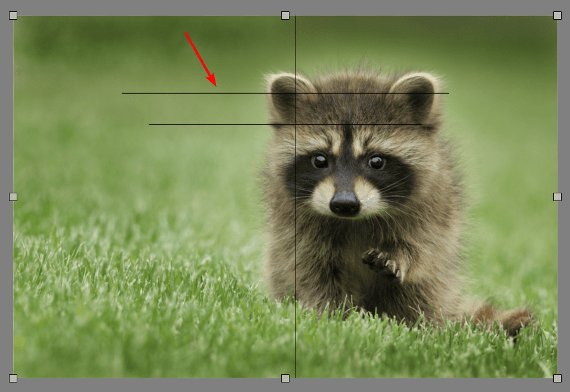Click the bottom-center transform edge handle

pos(285,378)
